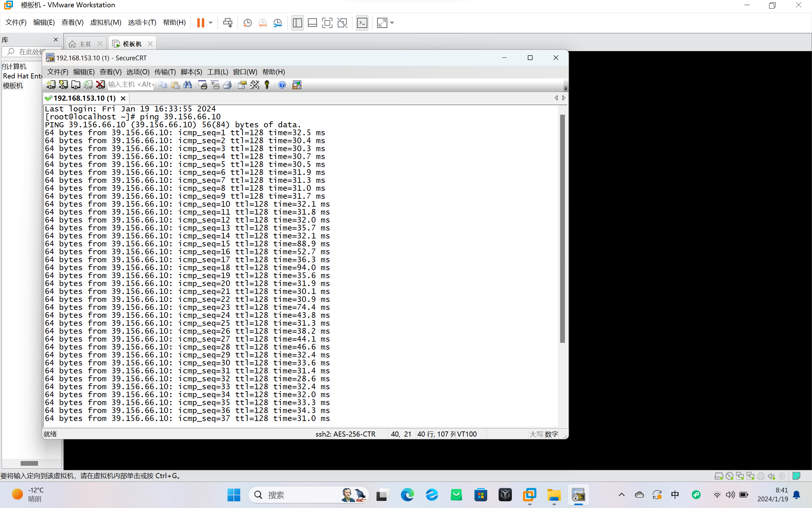Open VMware 虚拟机(M) menu
The image size is (812, 508).
(106, 23)
